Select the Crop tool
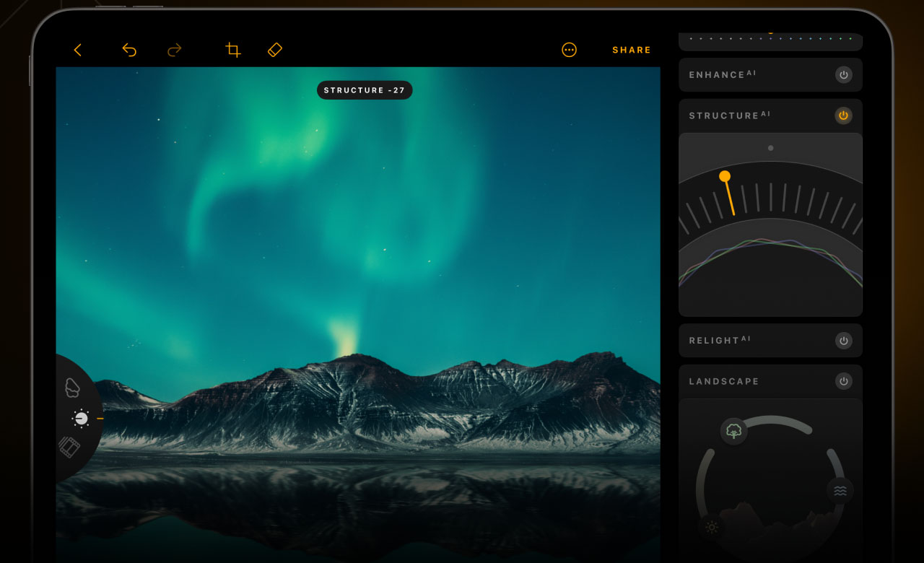 [x=232, y=50]
